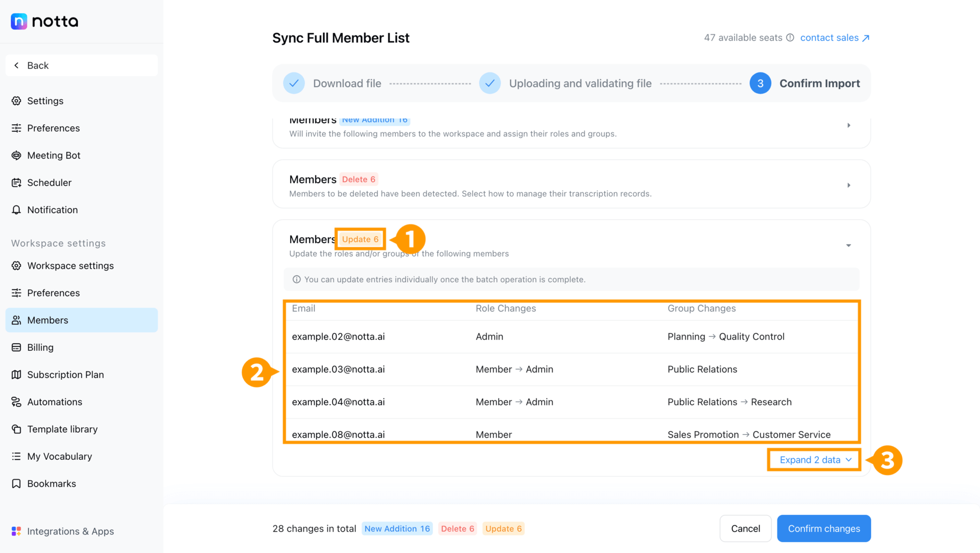
Task: Open Bookmarks page
Action: (x=82, y=484)
